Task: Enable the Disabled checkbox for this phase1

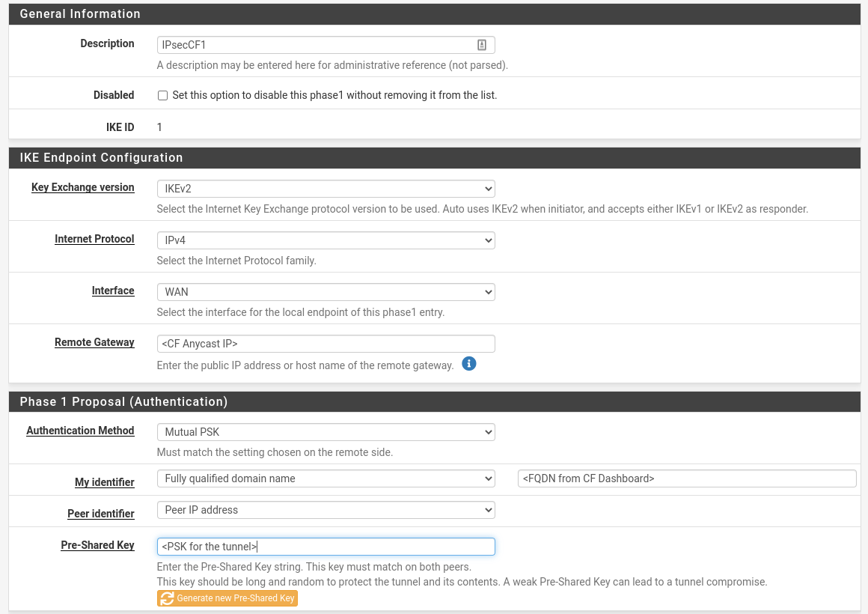Action: (162, 95)
